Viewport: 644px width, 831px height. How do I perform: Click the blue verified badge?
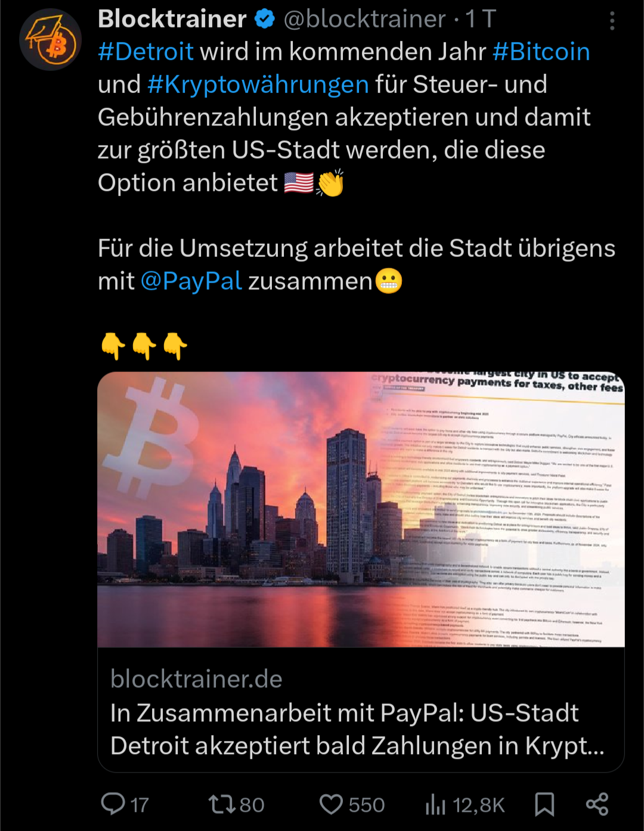(265, 20)
